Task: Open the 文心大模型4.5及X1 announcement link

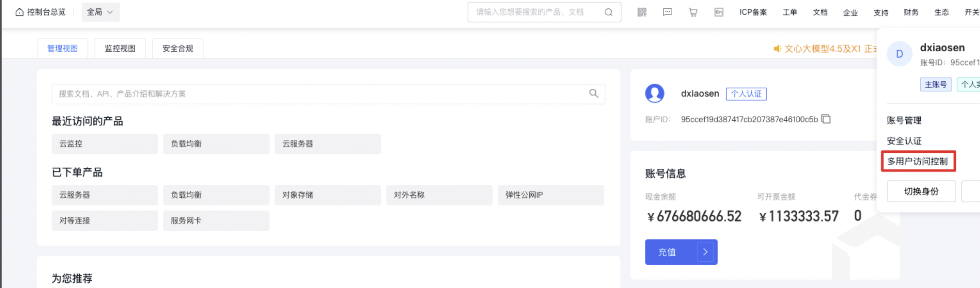Action: coord(831,49)
